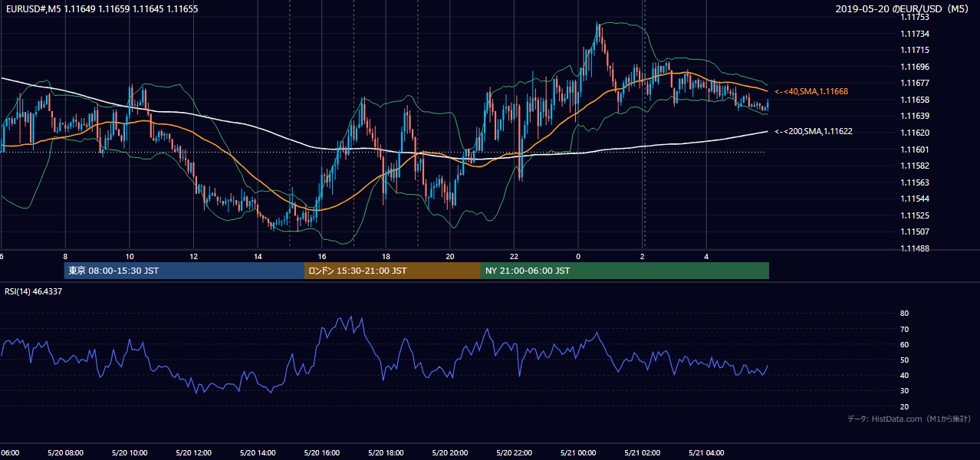Click the 5/20 22:00 bottom time label

(515, 452)
